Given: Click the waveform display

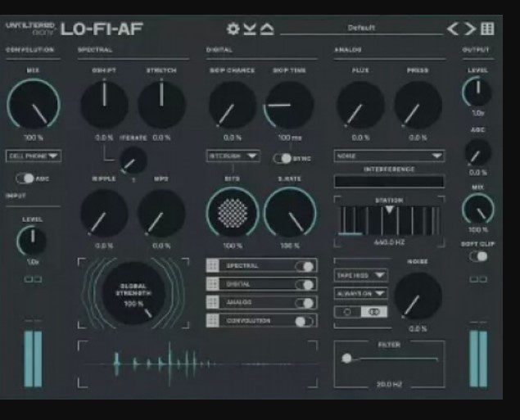Looking at the screenshot, I should click(x=198, y=364).
